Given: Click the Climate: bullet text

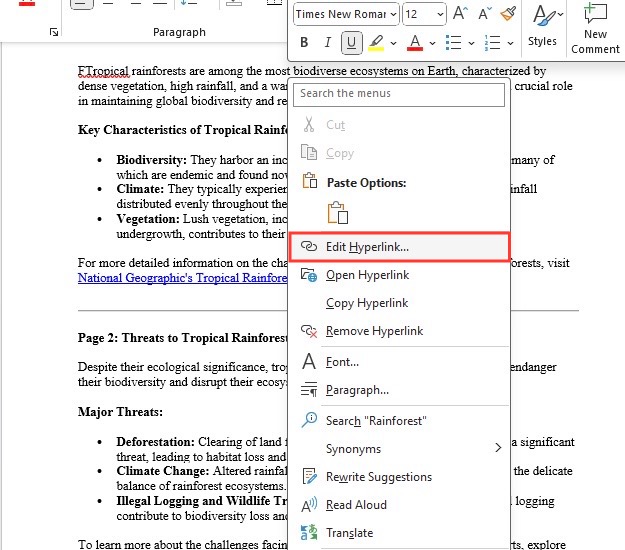Looking at the screenshot, I should pyautogui.click(x=140, y=189).
